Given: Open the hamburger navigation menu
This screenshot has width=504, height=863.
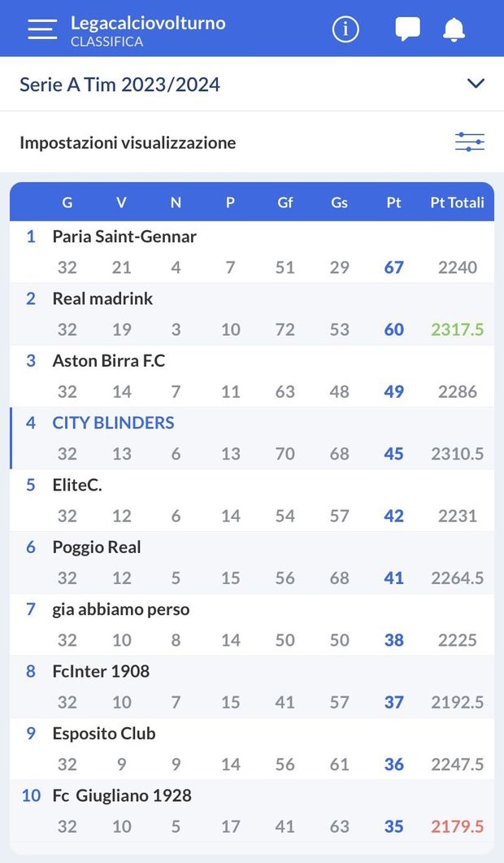Looking at the screenshot, I should point(42,29).
